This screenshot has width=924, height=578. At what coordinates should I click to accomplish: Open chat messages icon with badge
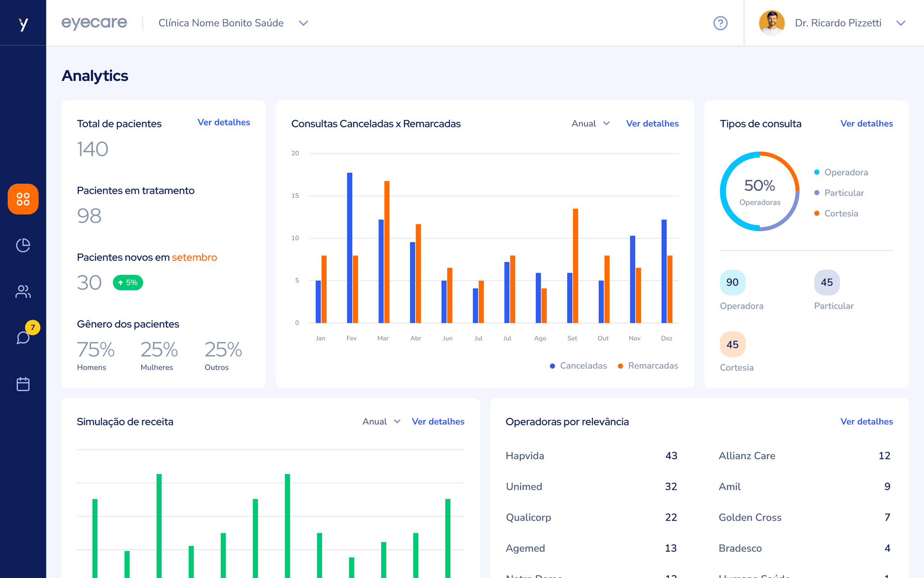(23, 337)
